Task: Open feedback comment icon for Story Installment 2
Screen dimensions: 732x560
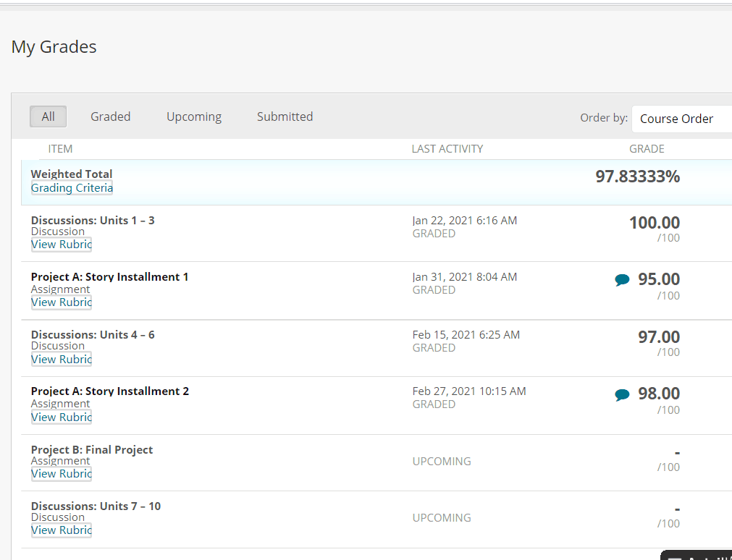Action: 622,394
